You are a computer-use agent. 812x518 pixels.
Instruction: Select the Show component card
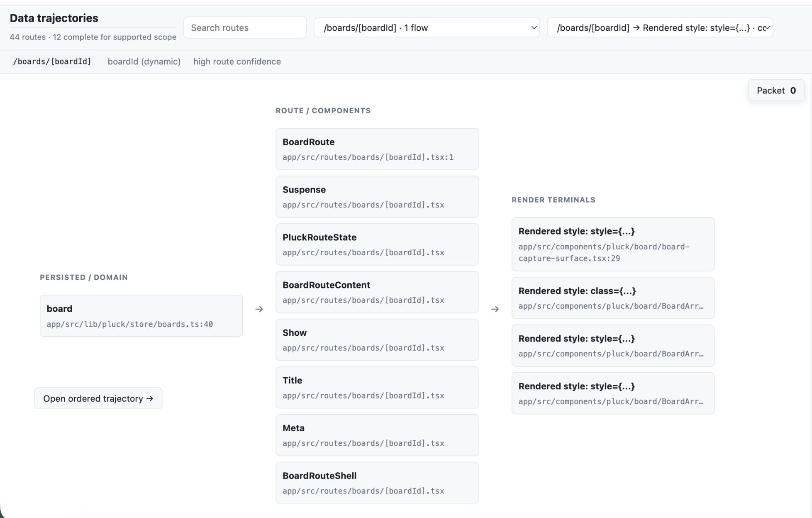(x=377, y=340)
